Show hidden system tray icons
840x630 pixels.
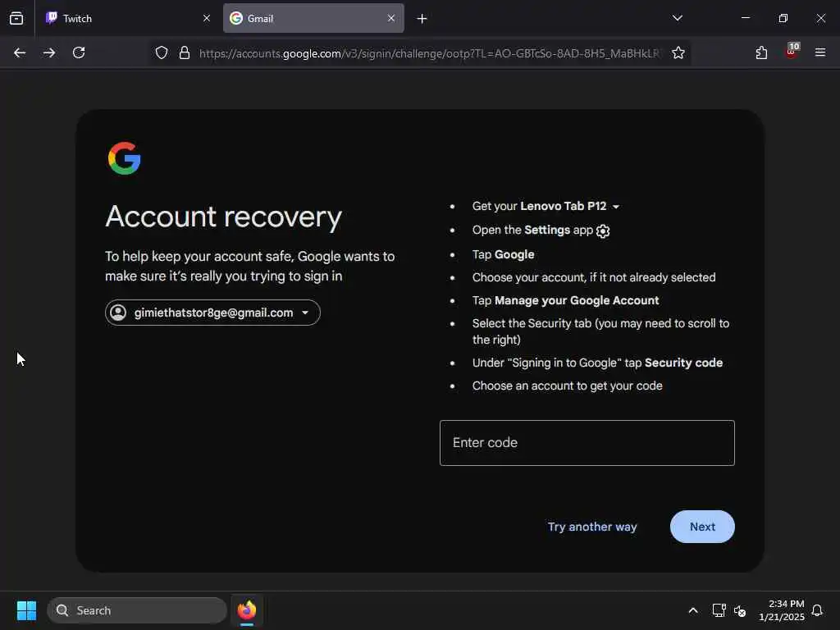pos(692,610)
